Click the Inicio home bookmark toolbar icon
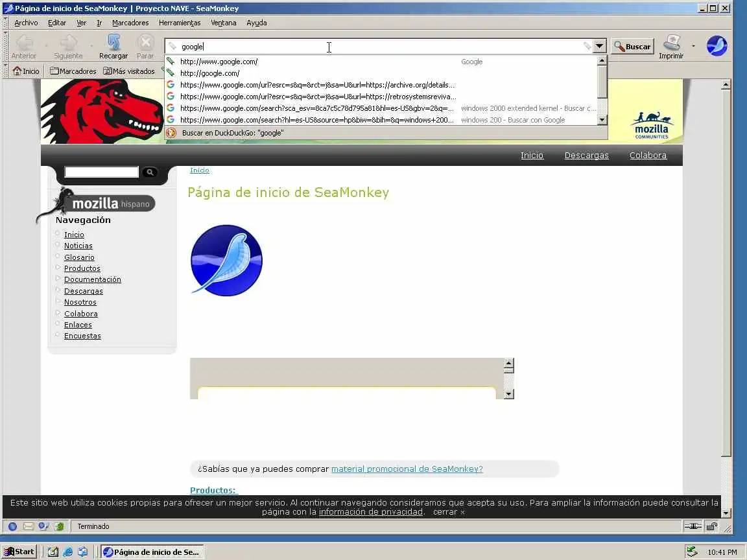This screenshot has width=747, height=560. 26,71
